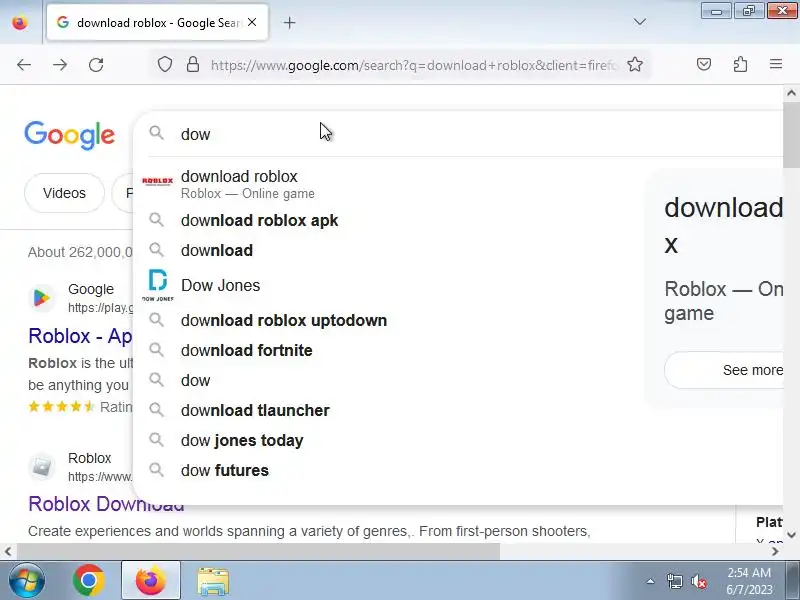The image size is (800, 600).
Task: Click the Roblox logo suggestion thumbnail
Action: click(158, 181)
